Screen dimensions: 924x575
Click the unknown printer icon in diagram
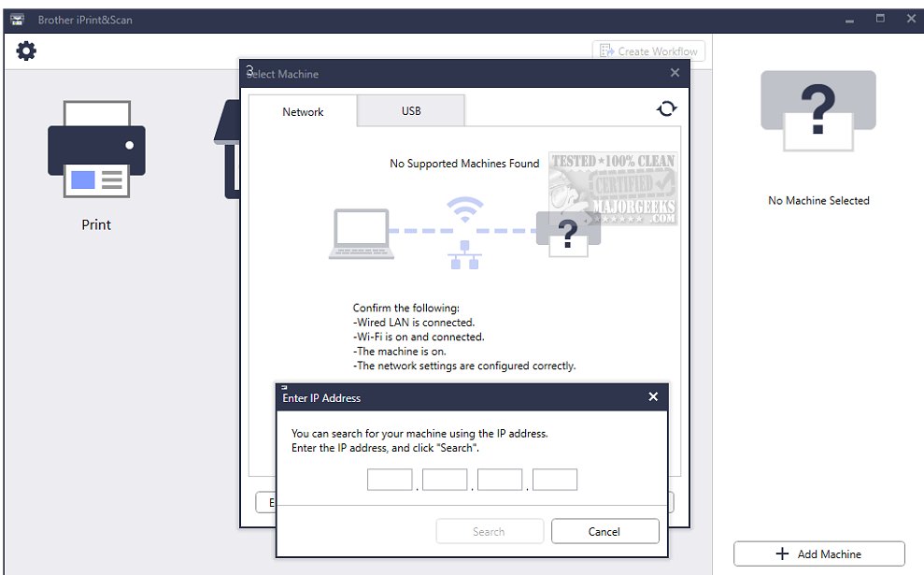[x=568, y=234]
